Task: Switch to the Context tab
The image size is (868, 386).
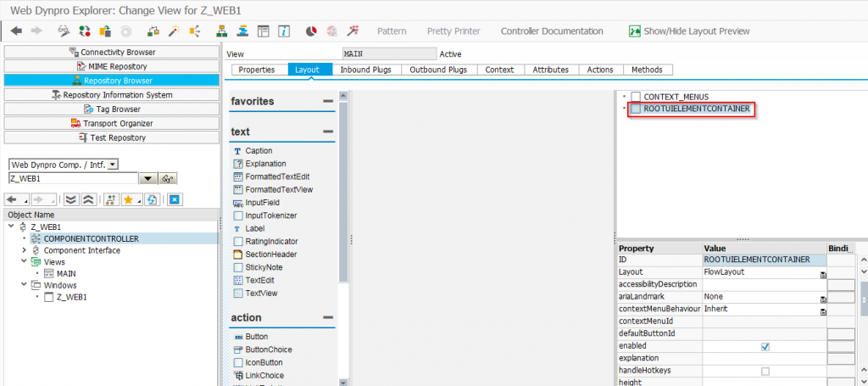Action: [499, 70]
